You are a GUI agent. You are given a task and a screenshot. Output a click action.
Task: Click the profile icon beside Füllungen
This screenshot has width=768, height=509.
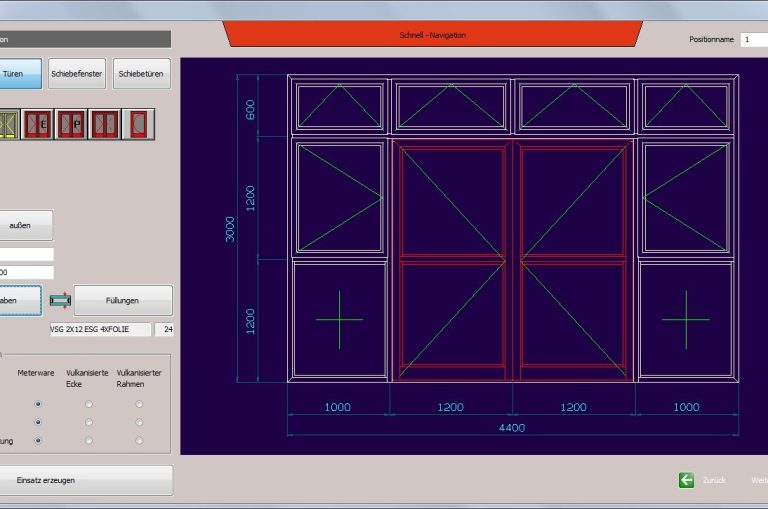(60, 300)
